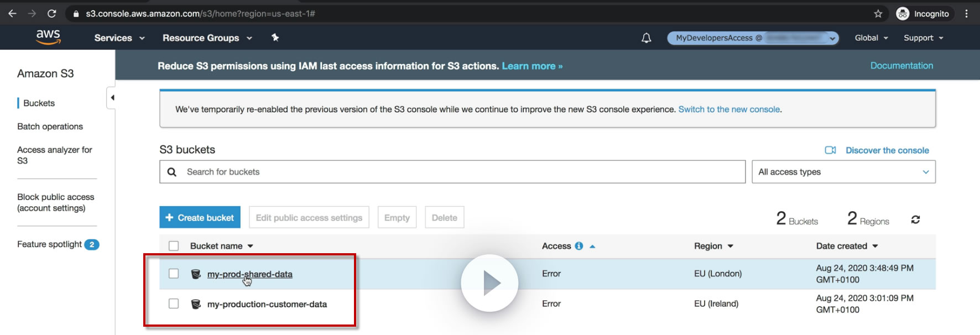Open Batch operations in the sidebar
980x335 pixels.
click(x=50, y=127)
